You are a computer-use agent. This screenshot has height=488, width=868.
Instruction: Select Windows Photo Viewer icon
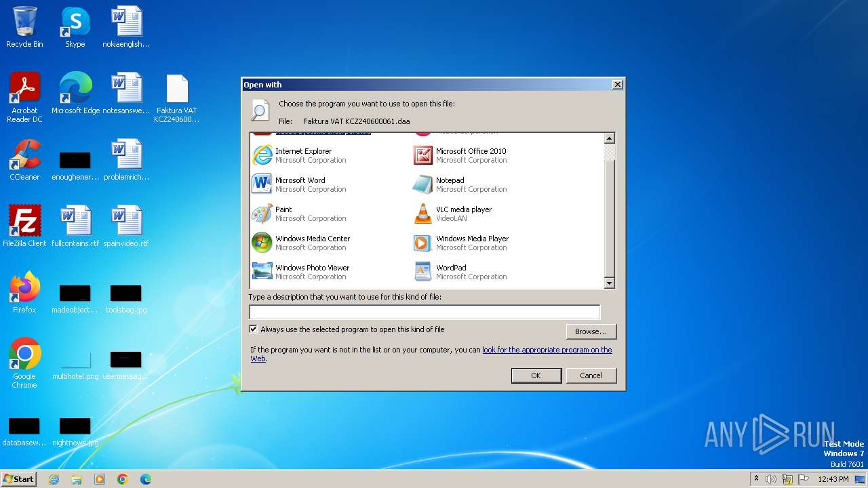[262, 272]
